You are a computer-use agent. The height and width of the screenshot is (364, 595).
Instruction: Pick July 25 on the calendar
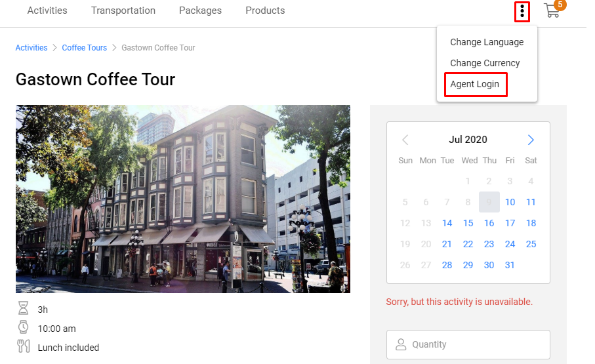pyautogui.click(x=531, y=244)
